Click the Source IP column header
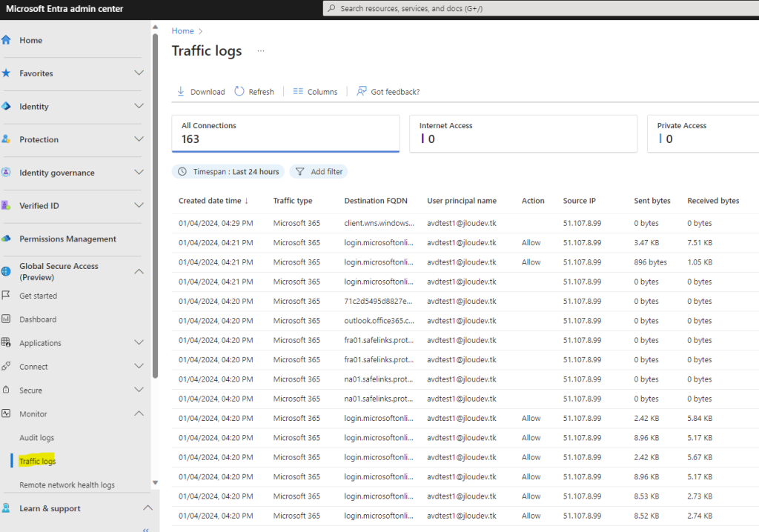Viewport: 759px width, 532px height. click(579, 201)
